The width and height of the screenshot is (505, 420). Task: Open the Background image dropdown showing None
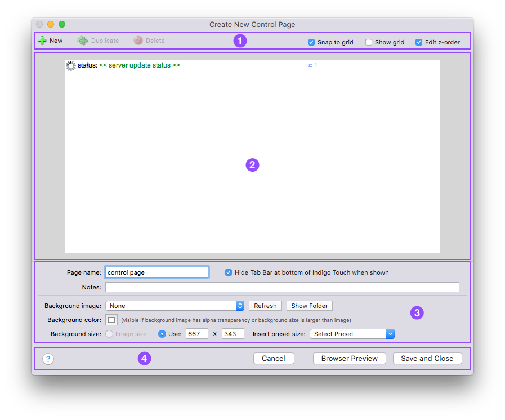175,306
